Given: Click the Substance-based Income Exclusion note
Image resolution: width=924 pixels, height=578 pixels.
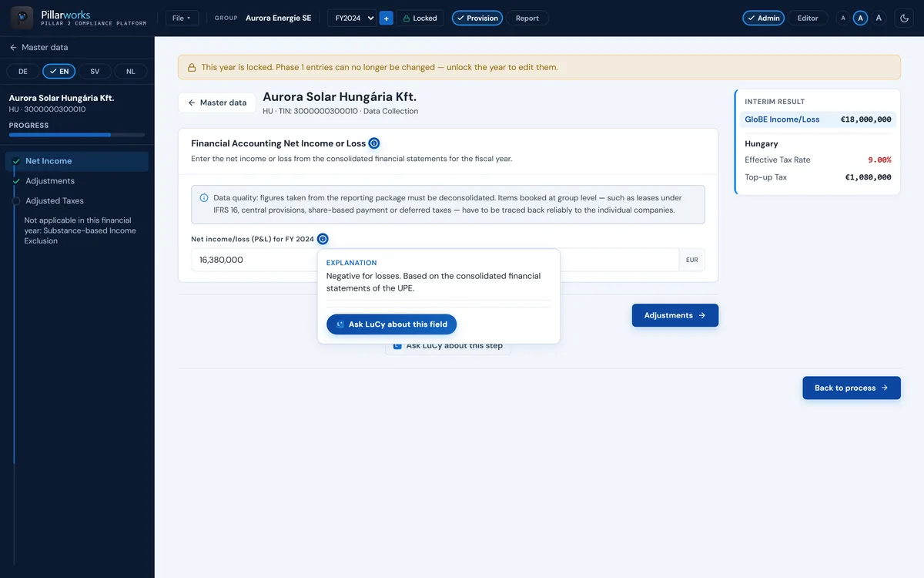Looking at the screenshot, I should [x=80, y=230].
